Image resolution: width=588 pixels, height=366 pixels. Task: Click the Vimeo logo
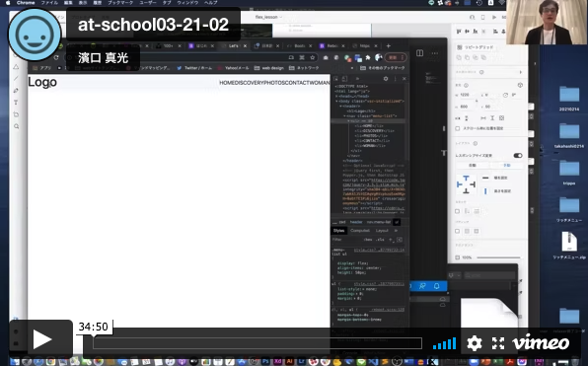pos(541,342)
